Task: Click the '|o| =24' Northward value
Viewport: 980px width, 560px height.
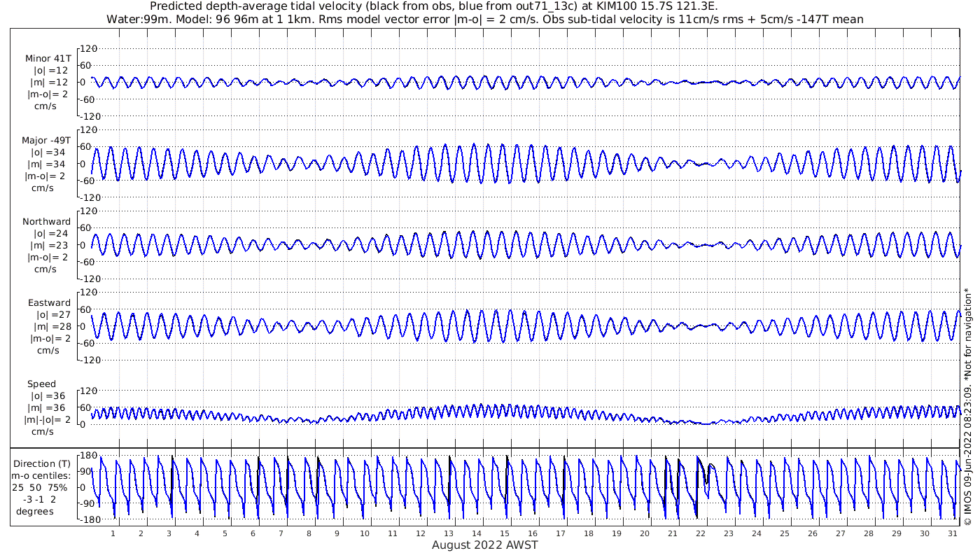Action: [51, 234]
